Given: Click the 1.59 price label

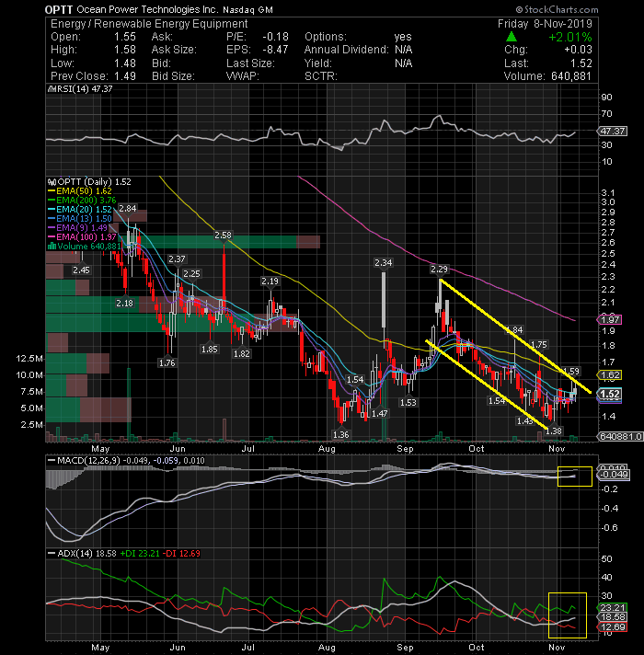Looking at the screenshot, I should (571, 371).
